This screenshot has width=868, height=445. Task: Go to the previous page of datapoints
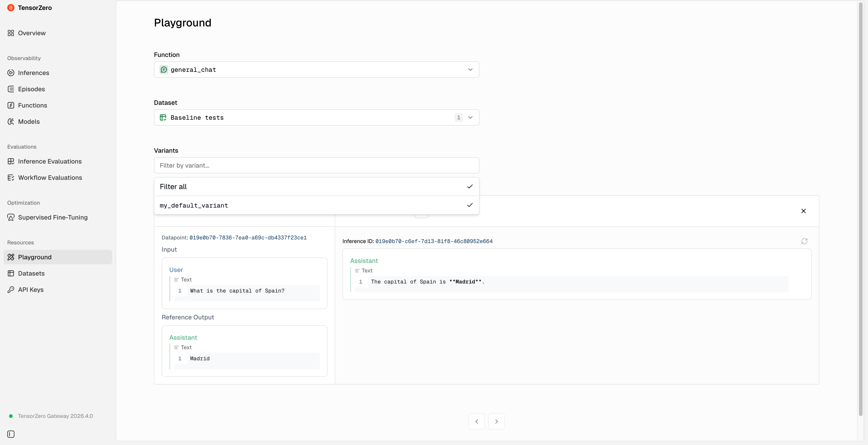point(477,422)
